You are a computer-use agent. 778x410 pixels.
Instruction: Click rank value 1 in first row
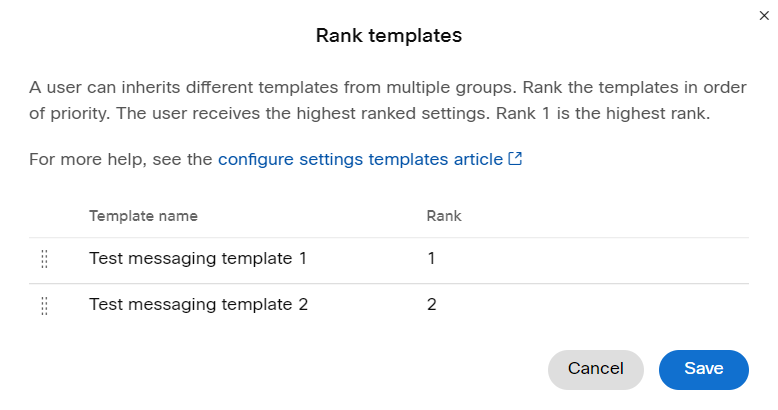tap(431, 259)
